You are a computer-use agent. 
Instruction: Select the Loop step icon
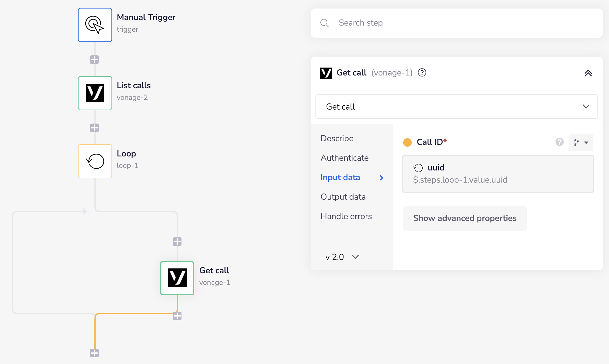(x=95, y=161)
